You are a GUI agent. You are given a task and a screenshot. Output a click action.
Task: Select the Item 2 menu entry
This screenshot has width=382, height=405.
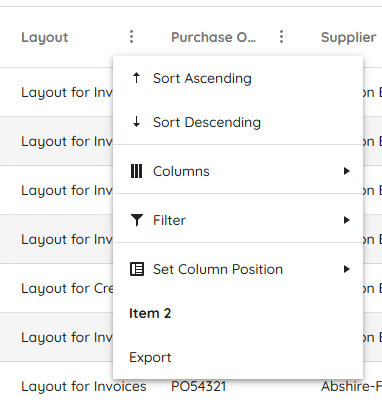click(238, 313)
